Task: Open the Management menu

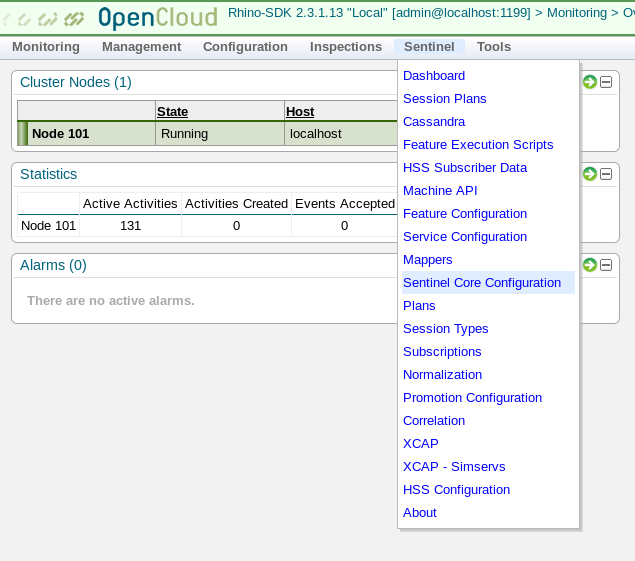Action: pos(141,47)
